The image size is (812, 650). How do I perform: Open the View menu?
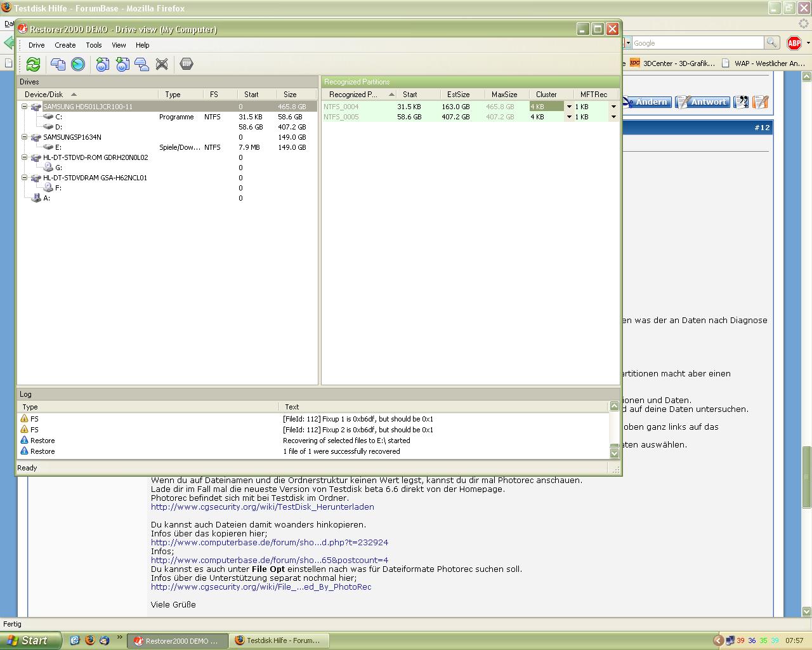click(119, 45)
